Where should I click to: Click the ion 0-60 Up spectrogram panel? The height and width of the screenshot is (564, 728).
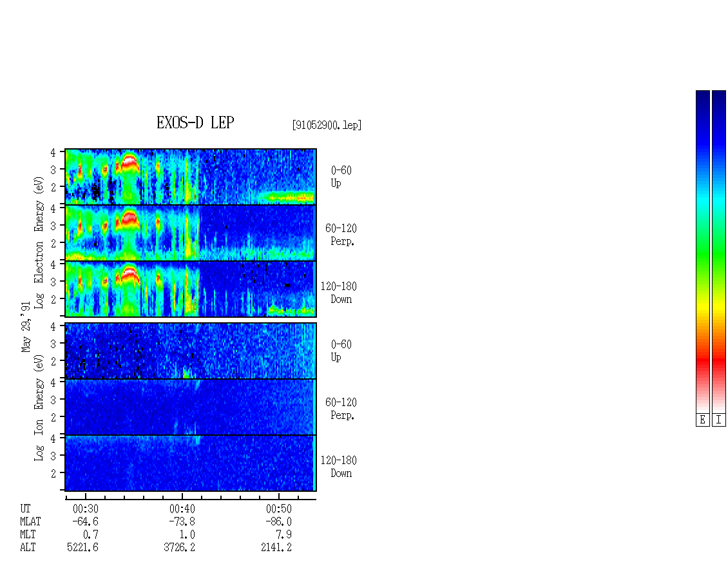click(x=191, y=351)
